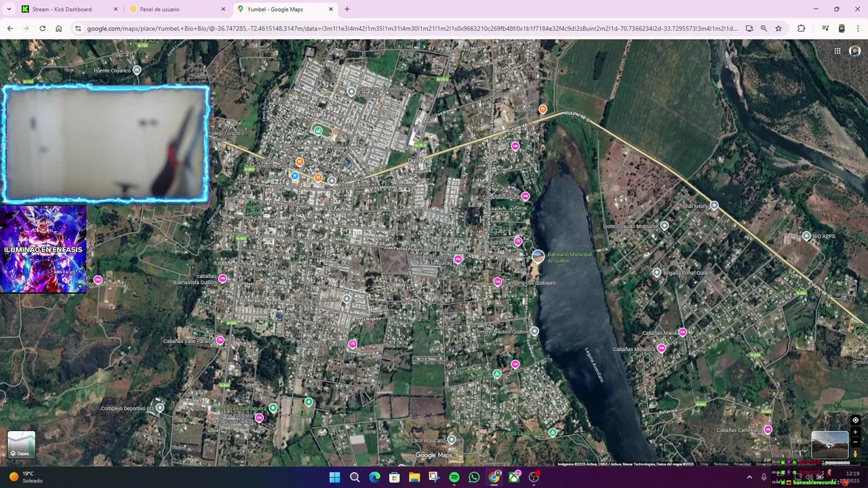Open the Chrome three-dot menu
This screenshot has width=868, height=488.
859,28
